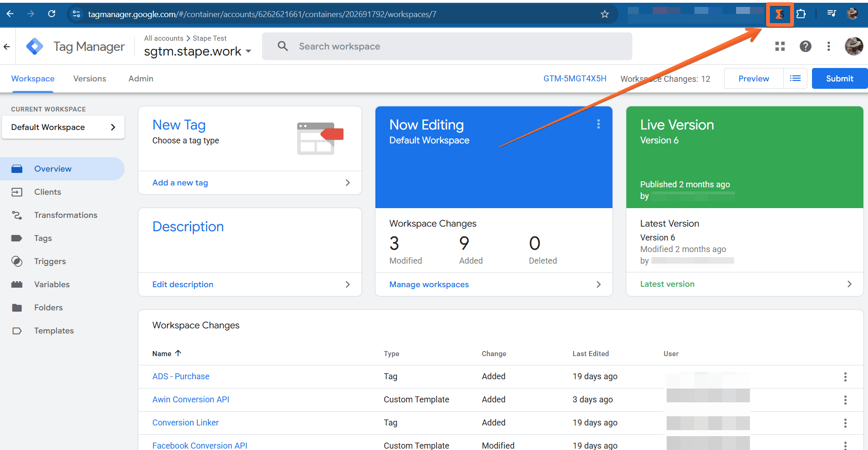
Task: Switch to the Versions tab
Action: tap(90, 79)
